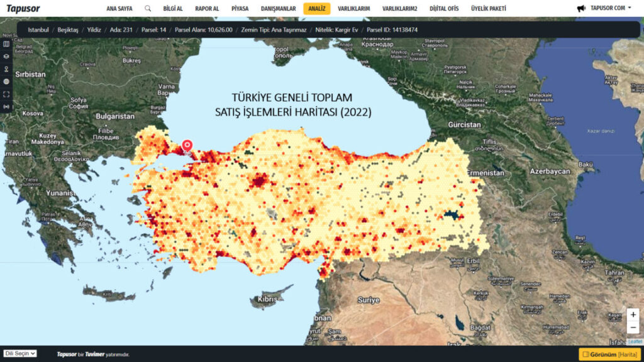This screenshot has width=644, height=362.
Task: Open the RAPOR AL menu item
Action: click(207, 9)
